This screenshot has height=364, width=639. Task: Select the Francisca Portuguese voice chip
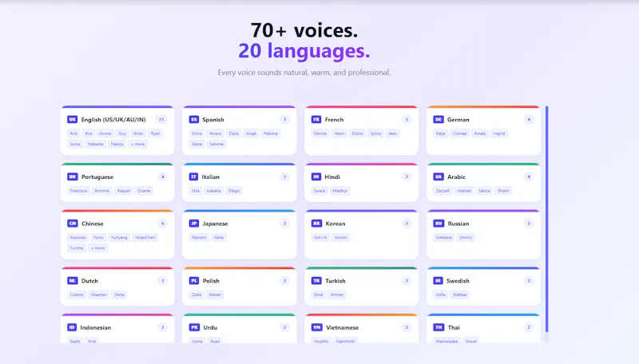[78, 191]
